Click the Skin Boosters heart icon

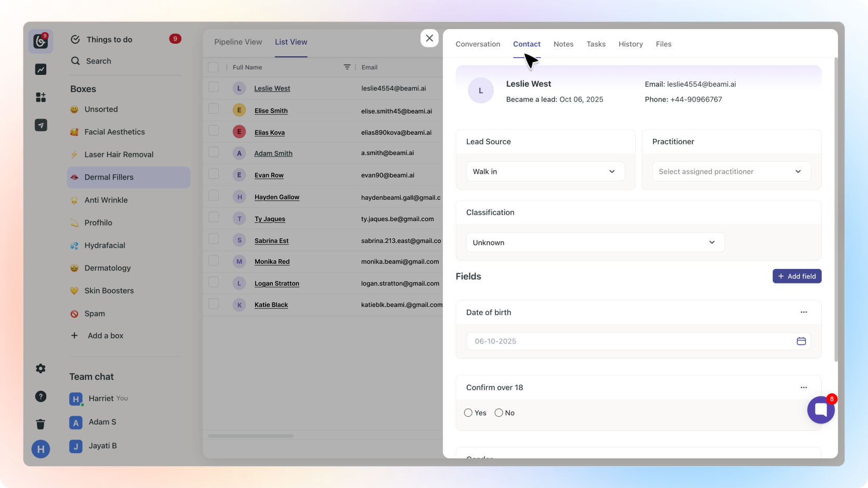[74, 291]
